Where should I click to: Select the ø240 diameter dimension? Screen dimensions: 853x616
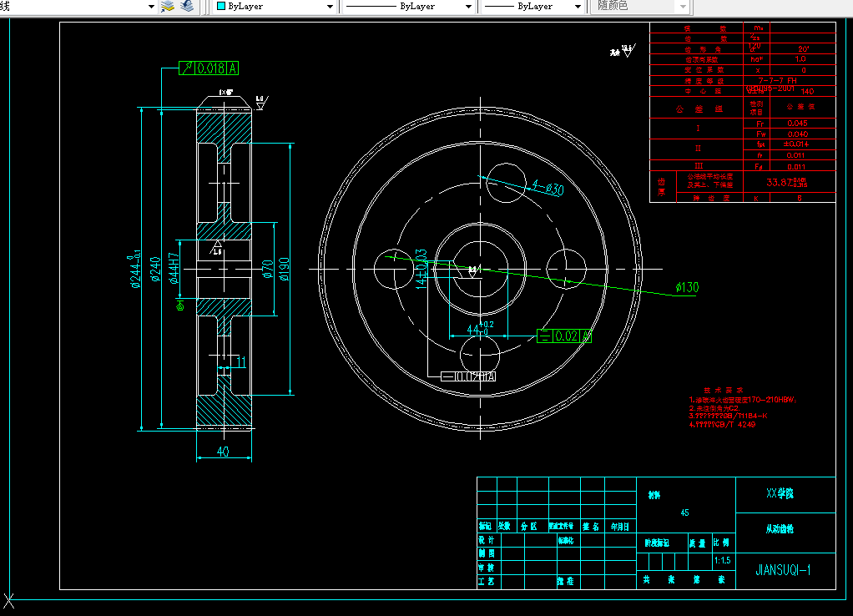155,269
